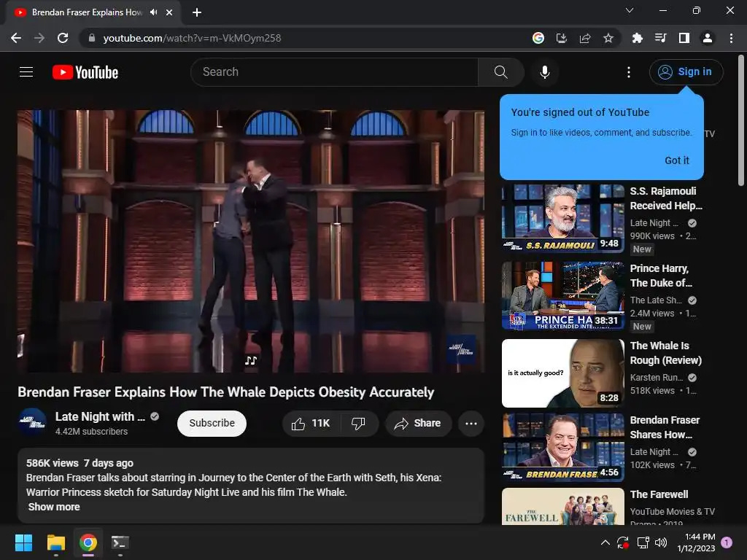
Task: Share this page from address bar
Action: click(585, 38)
